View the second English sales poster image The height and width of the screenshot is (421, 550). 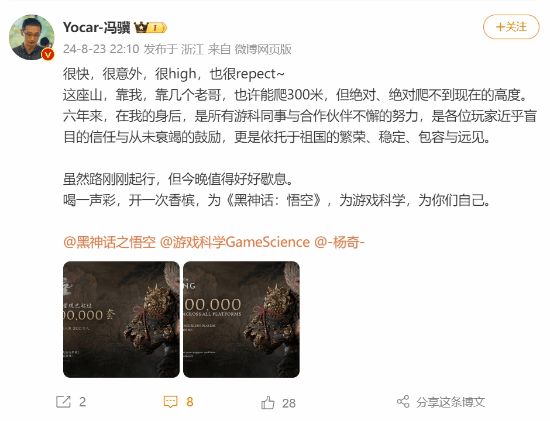click(241, 319)
